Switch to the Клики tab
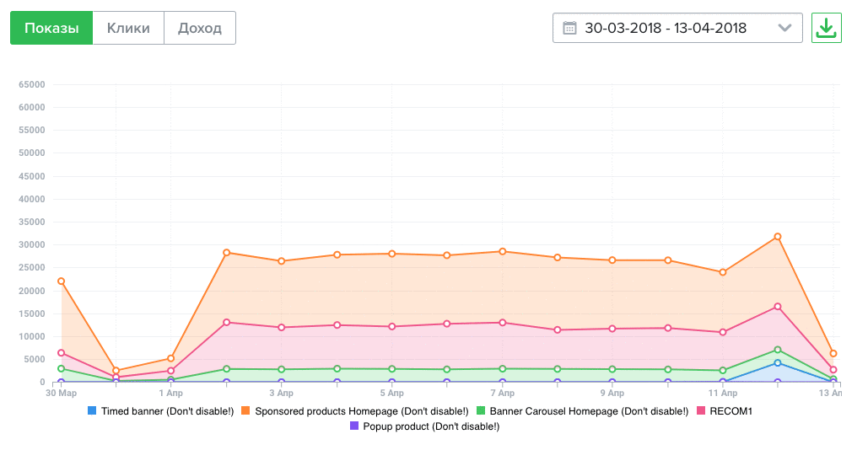The image size is (868, 450). pyautogui.click(x=128, y=28)
